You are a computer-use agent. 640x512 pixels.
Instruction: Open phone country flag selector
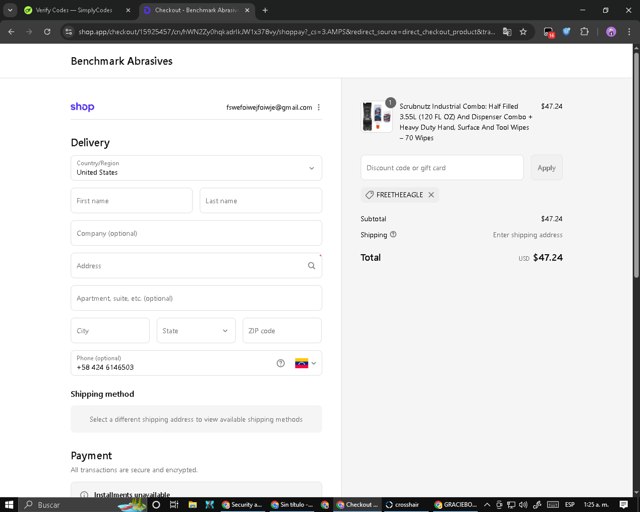point(305,363)
